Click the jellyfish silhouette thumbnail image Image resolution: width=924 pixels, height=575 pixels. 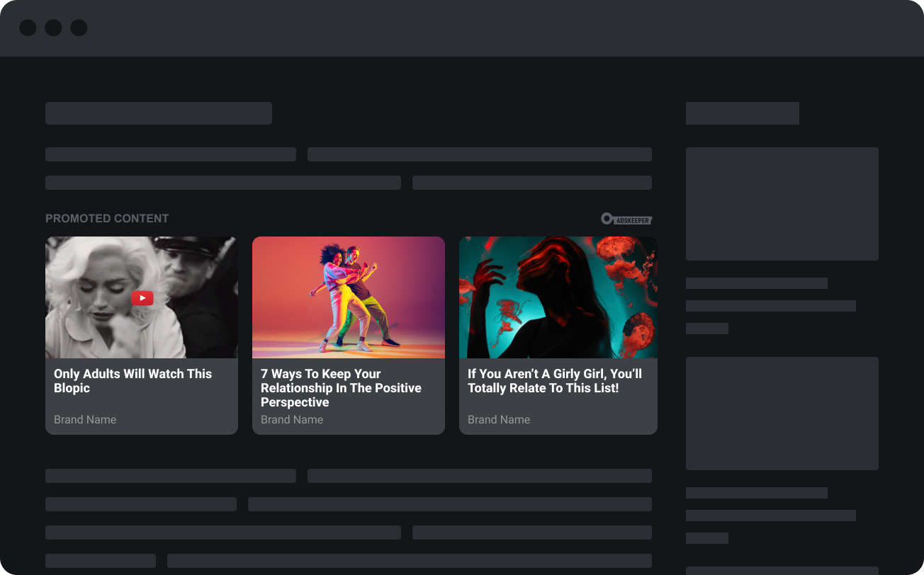click(558, 297)
